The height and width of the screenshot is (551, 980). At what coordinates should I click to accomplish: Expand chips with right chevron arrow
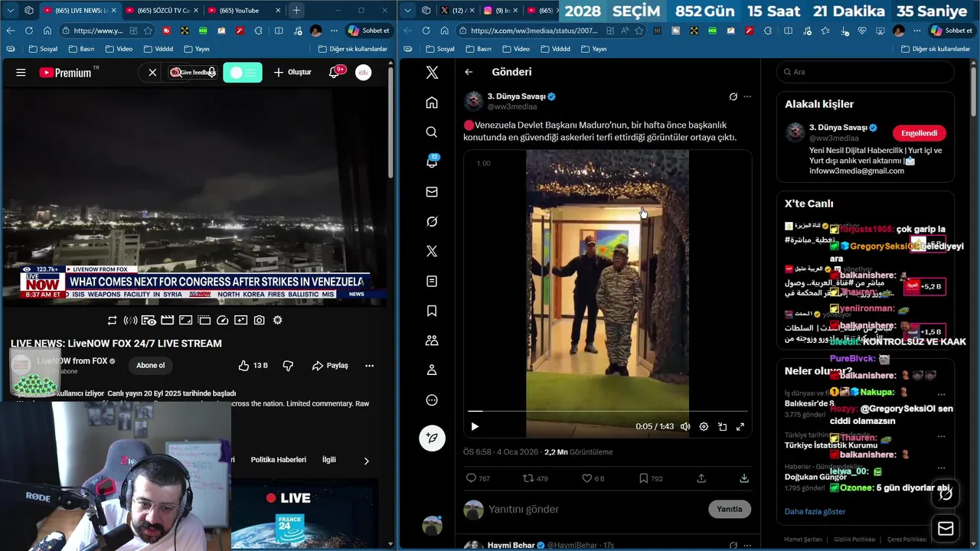(366, 461)
